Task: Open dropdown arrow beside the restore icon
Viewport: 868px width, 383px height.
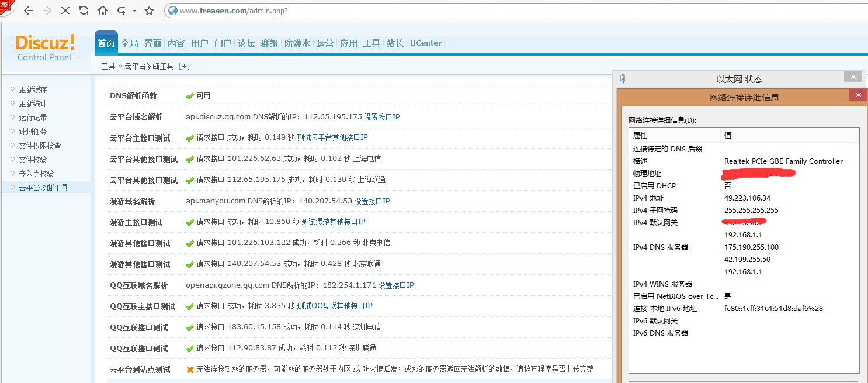Action: pyautogui.click(x=135, y=11)
